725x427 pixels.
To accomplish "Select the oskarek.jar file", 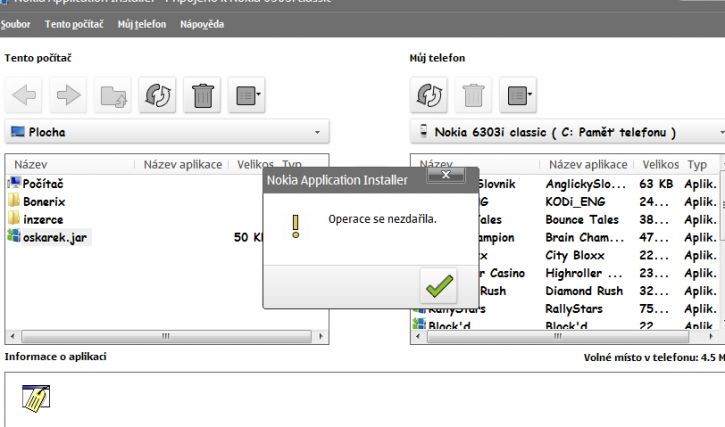I will (x=55, y=237).
